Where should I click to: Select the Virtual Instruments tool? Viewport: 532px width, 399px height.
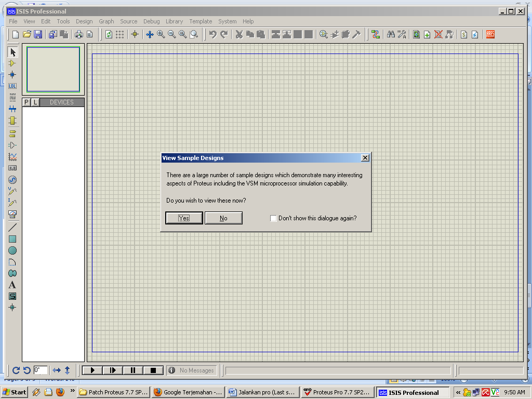[12, 214]
